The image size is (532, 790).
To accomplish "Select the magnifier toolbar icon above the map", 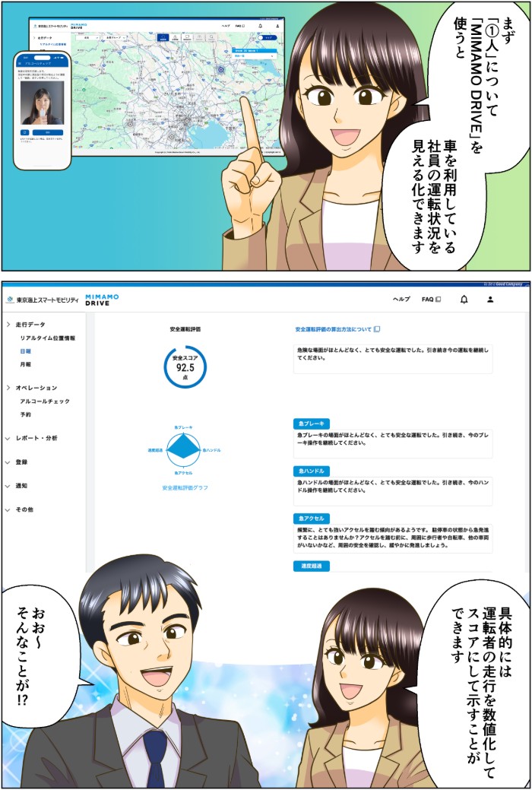I will (x=211, y=37).
